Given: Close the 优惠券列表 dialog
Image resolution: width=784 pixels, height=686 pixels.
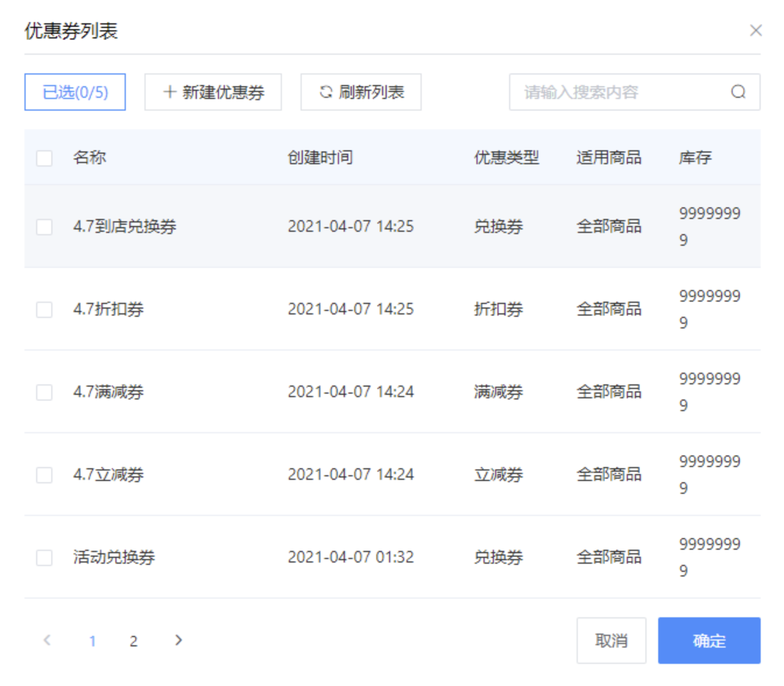Looking at the screenshot, I should [755, 30].
